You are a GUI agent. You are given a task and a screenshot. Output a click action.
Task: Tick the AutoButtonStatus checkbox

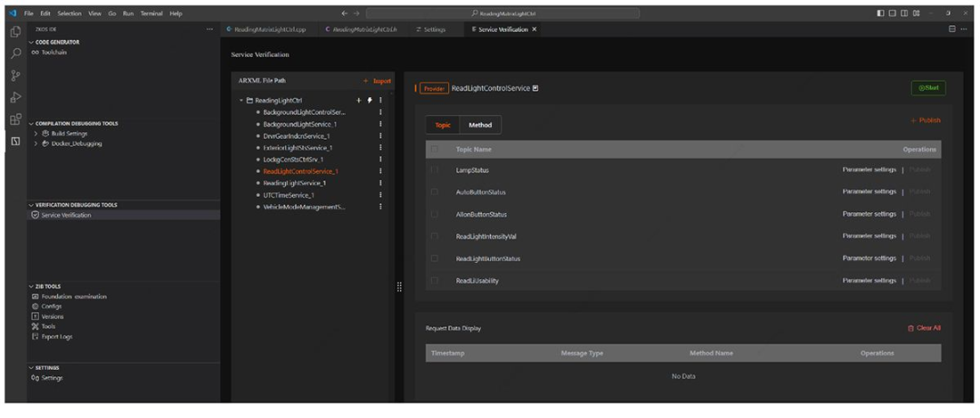[x=435, y=192]
